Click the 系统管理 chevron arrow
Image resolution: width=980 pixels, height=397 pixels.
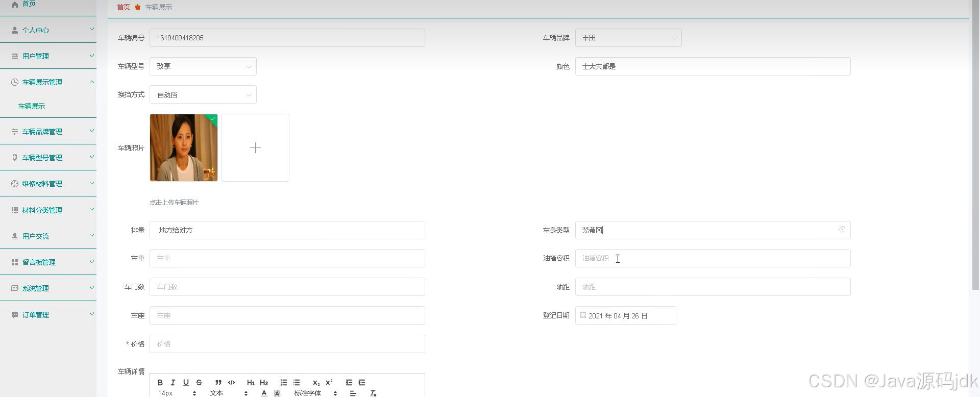coord(92,287)
